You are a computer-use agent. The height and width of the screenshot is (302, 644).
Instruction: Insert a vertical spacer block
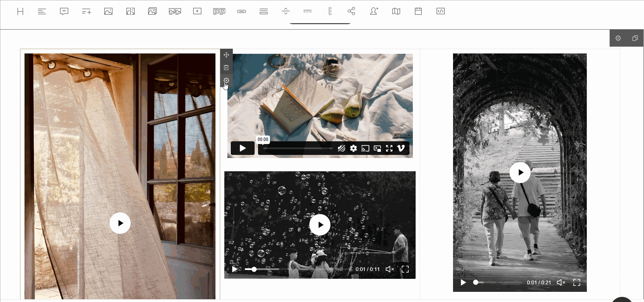[x=286, y=12]
